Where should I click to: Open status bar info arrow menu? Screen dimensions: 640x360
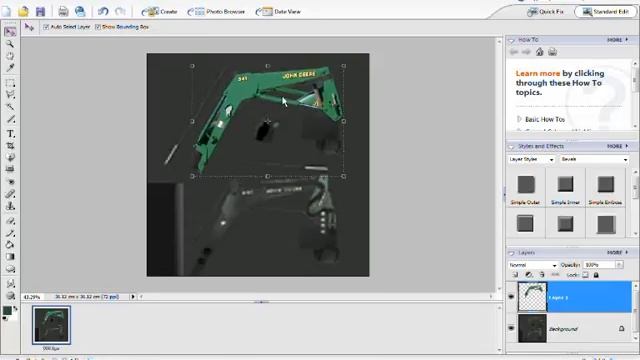pyautogui.click(x=133, y=297)
